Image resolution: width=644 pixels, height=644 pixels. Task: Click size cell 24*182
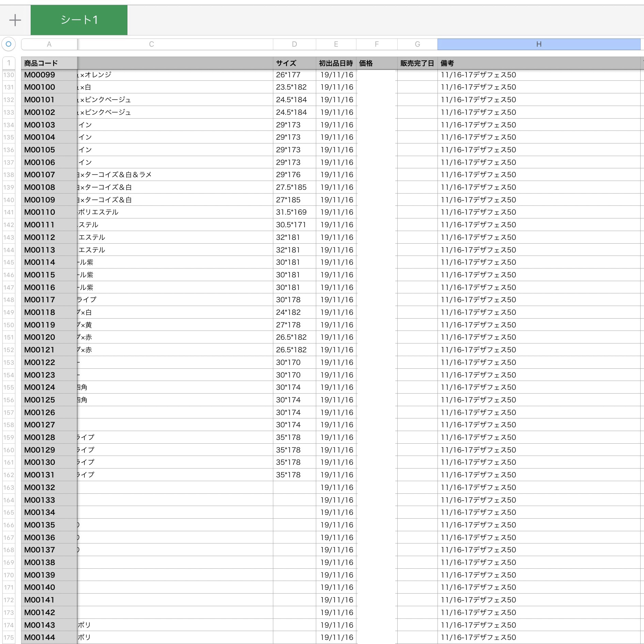294,312
